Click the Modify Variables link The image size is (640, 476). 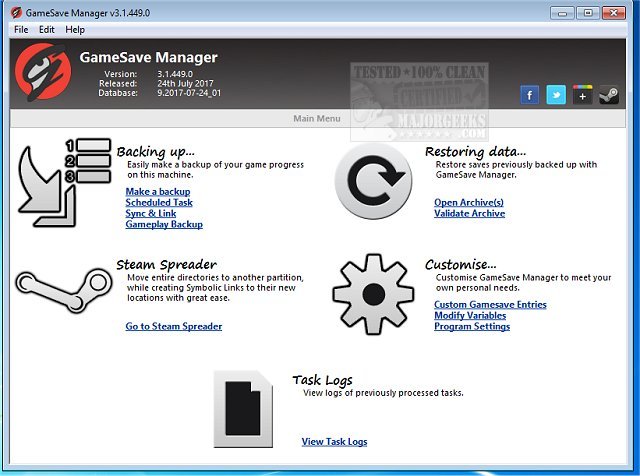(470, 315)
